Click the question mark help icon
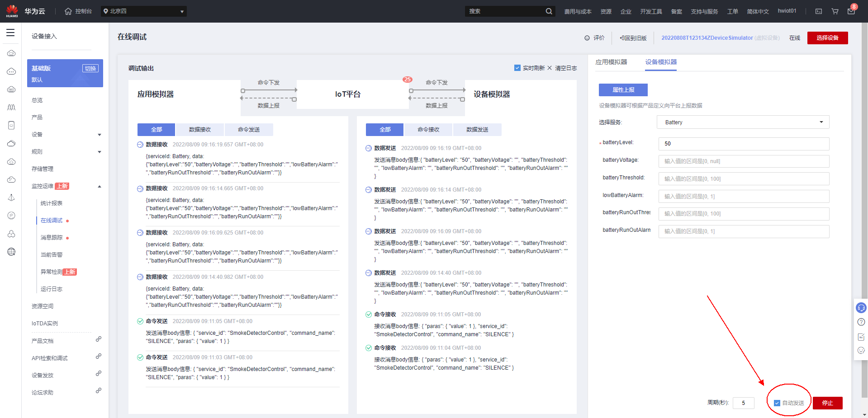This screenshot has width=868, height=418. point(861,322)
